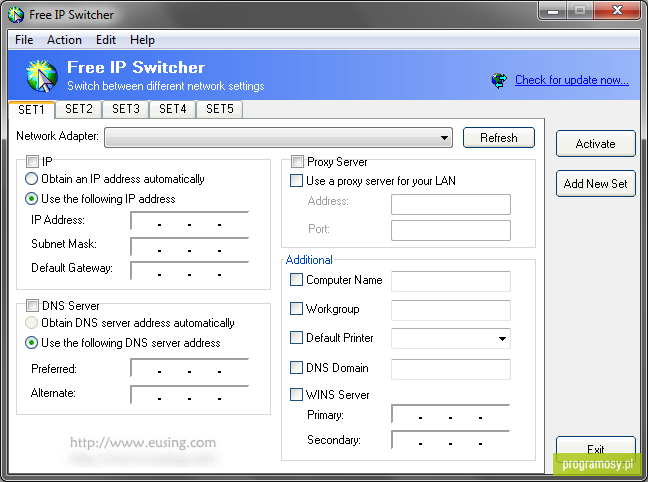The image size is (648, 482).
Task: Check the Workgroup checkbox
Action: click(296, 308)
